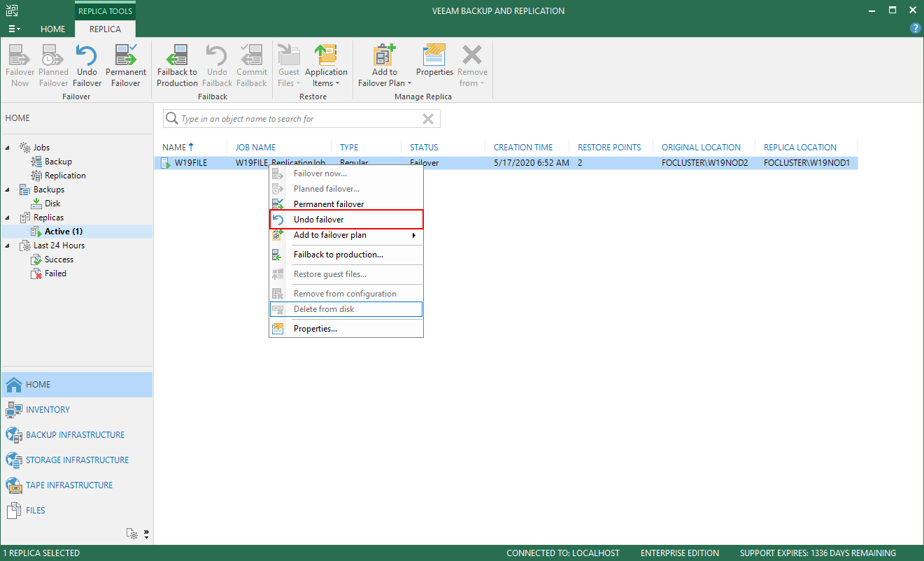Click Restore guest files context menu entry
This screenshot has height=561, width=924.
pos(346,274)
